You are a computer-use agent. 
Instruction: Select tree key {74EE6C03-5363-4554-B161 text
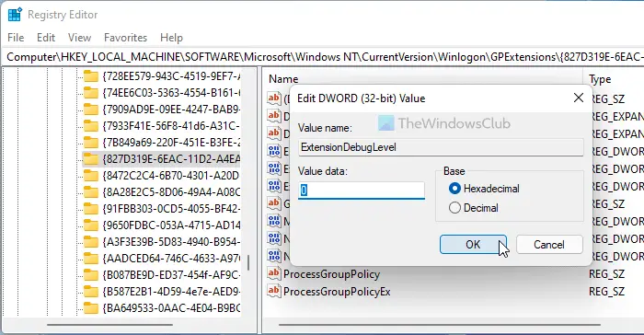pyautogui.click(x=172, y=92)
